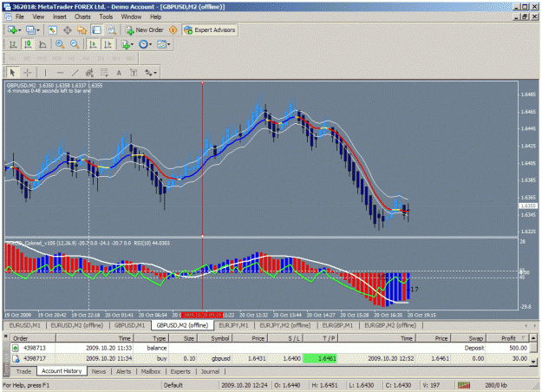Click the Profiles toolbar icon
Image resolution: width=542 pixels, height=392 pixels.
coord(30,30)
